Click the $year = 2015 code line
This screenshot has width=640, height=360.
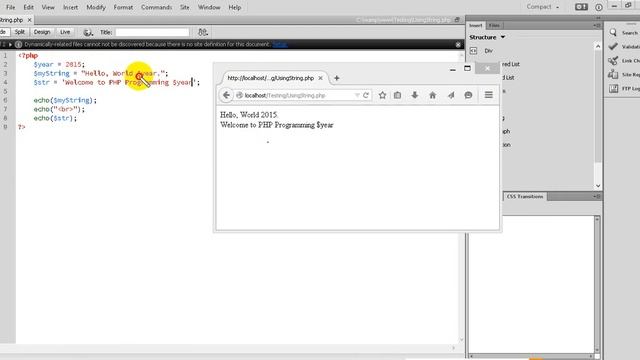coord(59,64)
